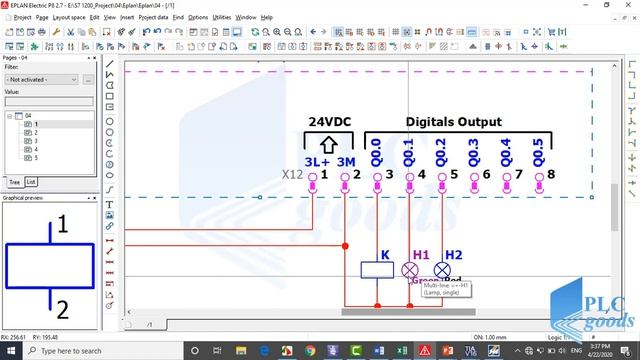Zoom out of the schematic
The height and width of the screenshot is (360, 640).
tap(287, 32)
